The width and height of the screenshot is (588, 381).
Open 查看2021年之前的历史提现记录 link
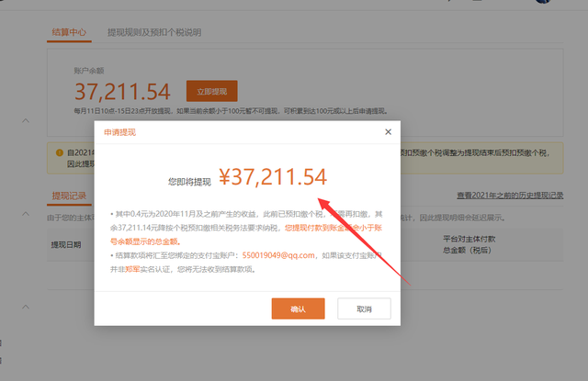[x=510, y=196]
